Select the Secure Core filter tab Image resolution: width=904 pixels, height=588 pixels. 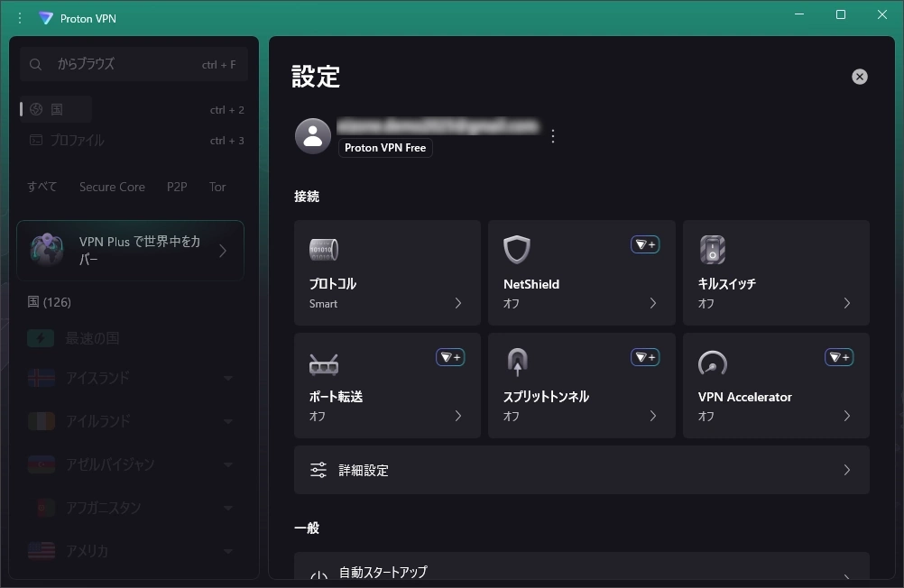click(112, 187)
